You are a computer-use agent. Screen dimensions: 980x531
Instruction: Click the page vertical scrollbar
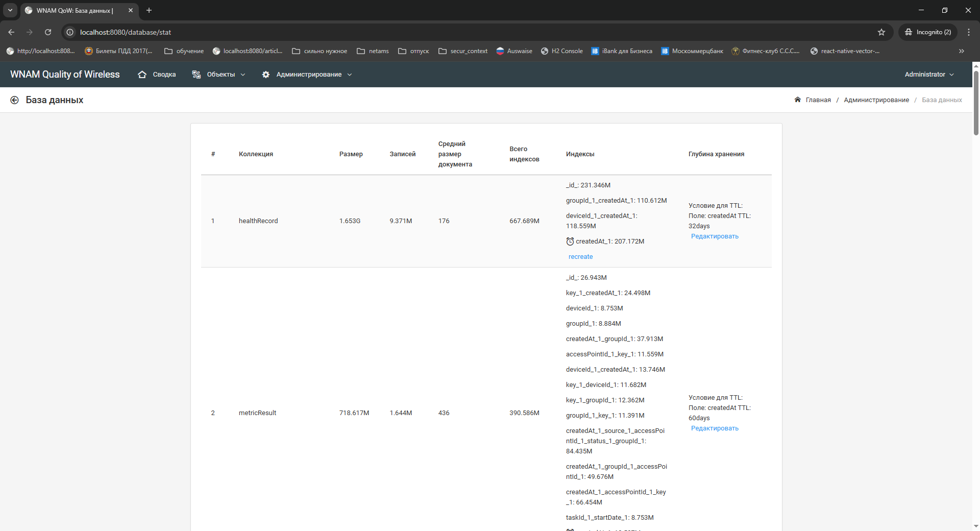pos(976,102)
